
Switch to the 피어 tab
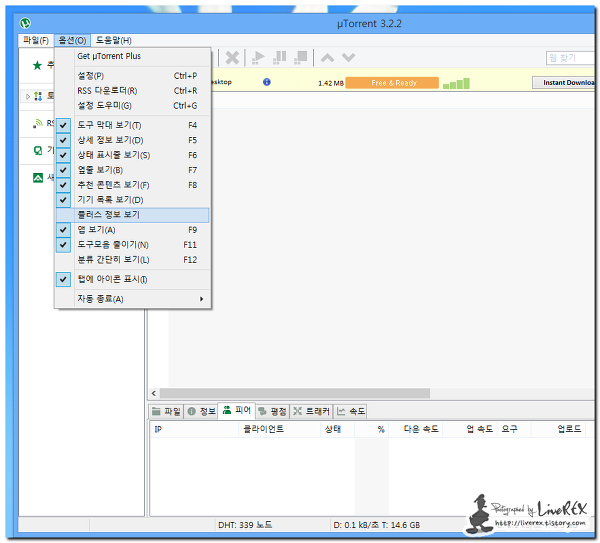pos(236,411)
